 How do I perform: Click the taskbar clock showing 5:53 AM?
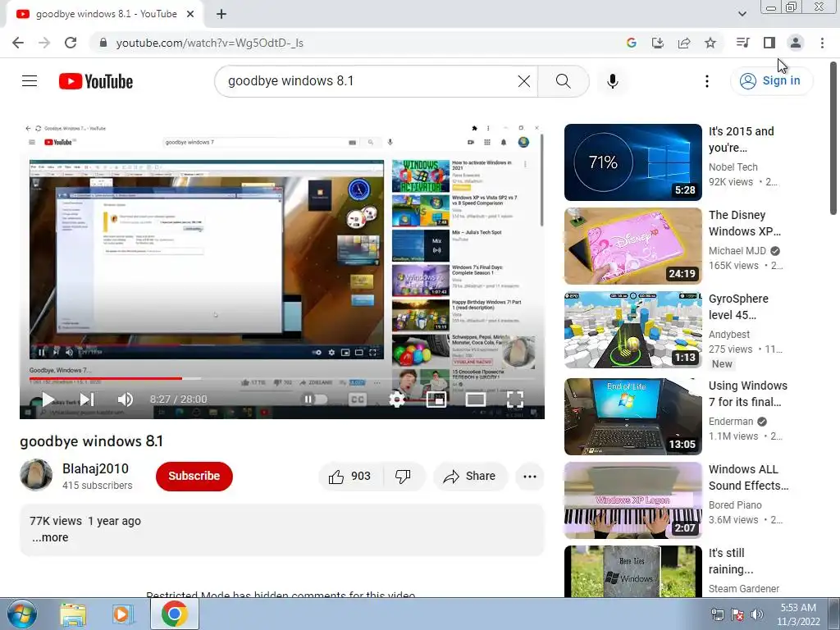(798, 614)
